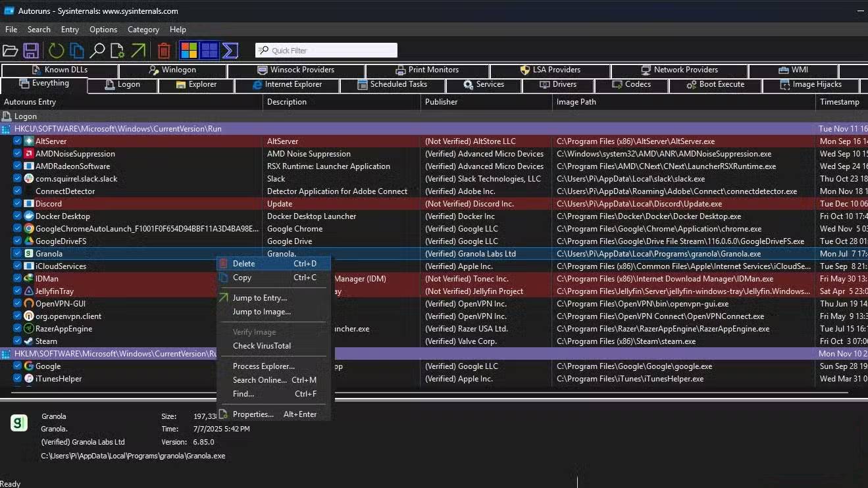Refresh the autoruns list
Image resolution: width=868 pixels, height=488 pixels.
(56, 51)
